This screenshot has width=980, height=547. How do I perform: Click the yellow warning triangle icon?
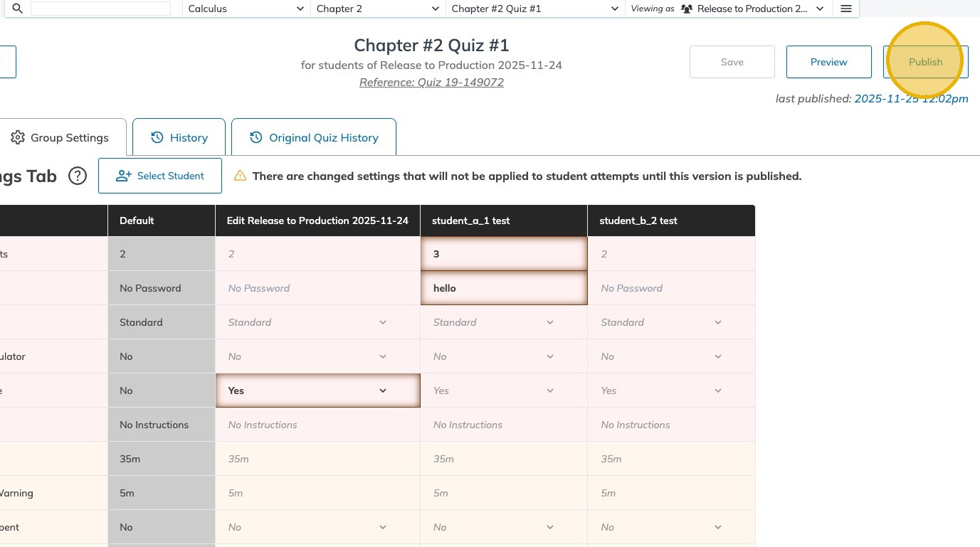click(240, 176)
